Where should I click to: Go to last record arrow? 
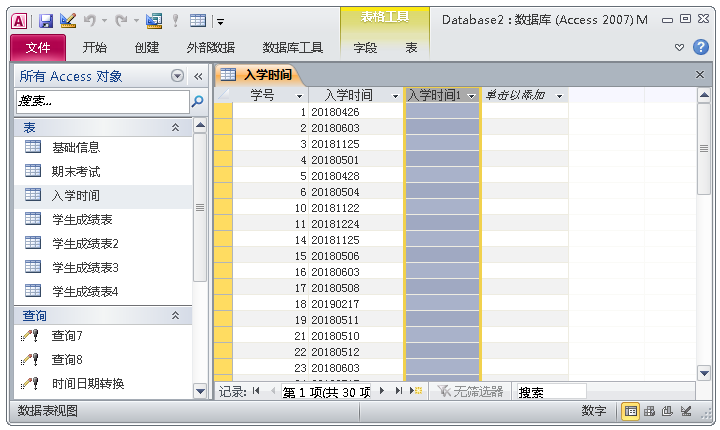399,391
